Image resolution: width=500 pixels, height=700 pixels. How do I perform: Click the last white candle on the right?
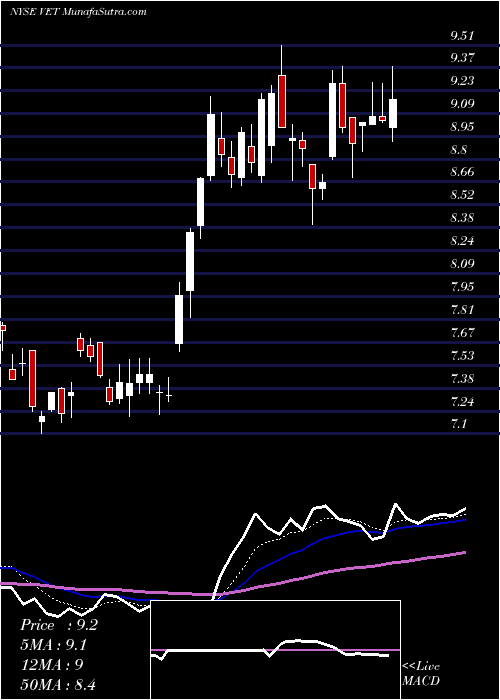(x=393, y=113)
